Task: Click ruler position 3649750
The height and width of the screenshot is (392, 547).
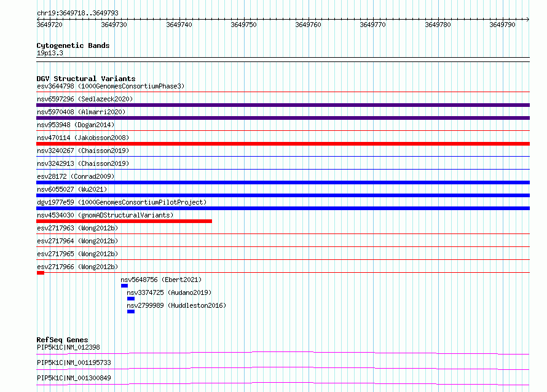Action: tap(243, 25)
